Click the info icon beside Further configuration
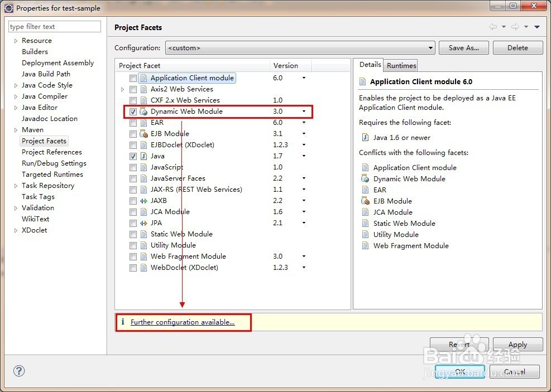 (x=123, y=322)
